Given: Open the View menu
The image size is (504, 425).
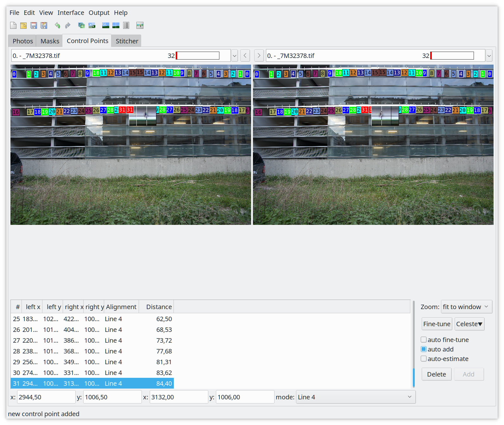Looking at the screenshot, I should (46, 13).
